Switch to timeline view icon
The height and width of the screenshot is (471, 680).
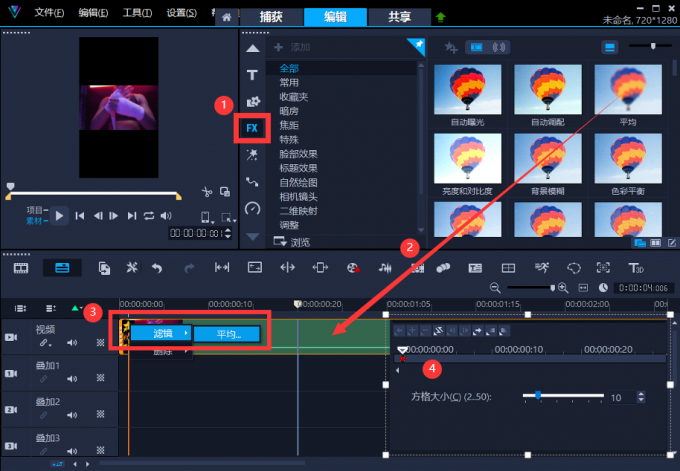tap(62, 268)
